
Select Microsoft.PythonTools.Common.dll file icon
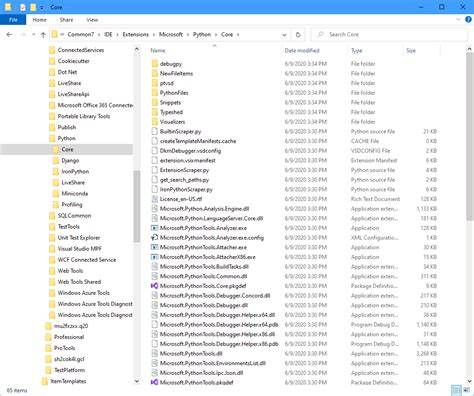coord(155,276)
